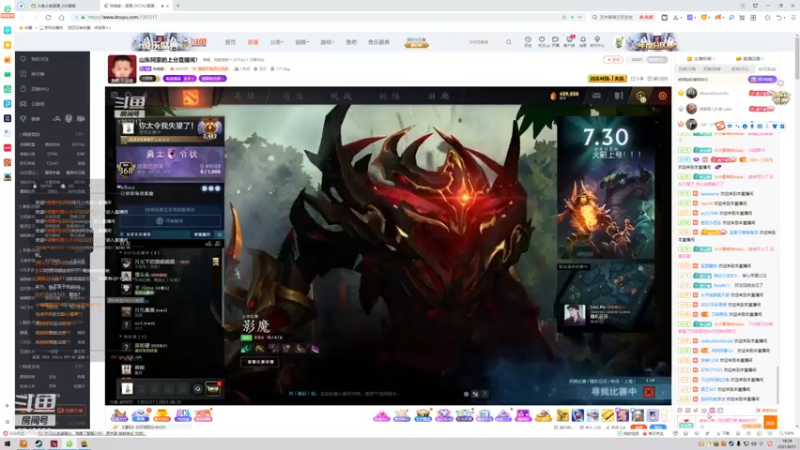
Task: Open watch history clock icon
Action: tap(528, 41)
